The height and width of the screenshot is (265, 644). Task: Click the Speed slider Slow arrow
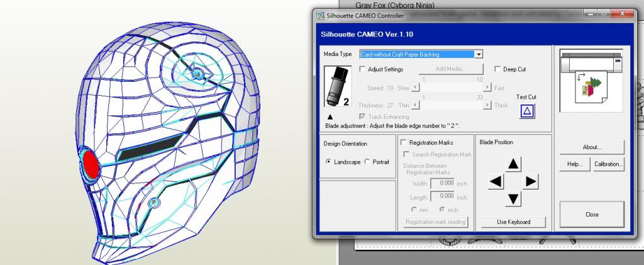(x=415, y=87)
